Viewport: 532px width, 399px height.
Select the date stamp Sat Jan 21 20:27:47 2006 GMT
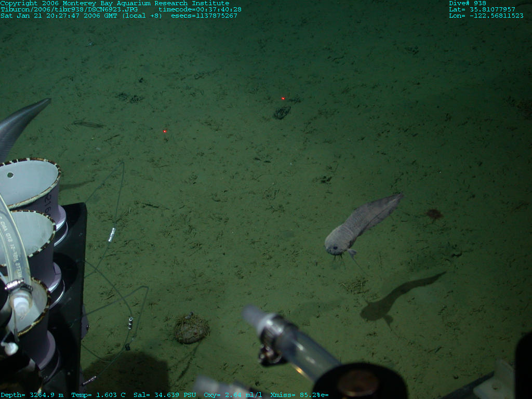(59, 16)
